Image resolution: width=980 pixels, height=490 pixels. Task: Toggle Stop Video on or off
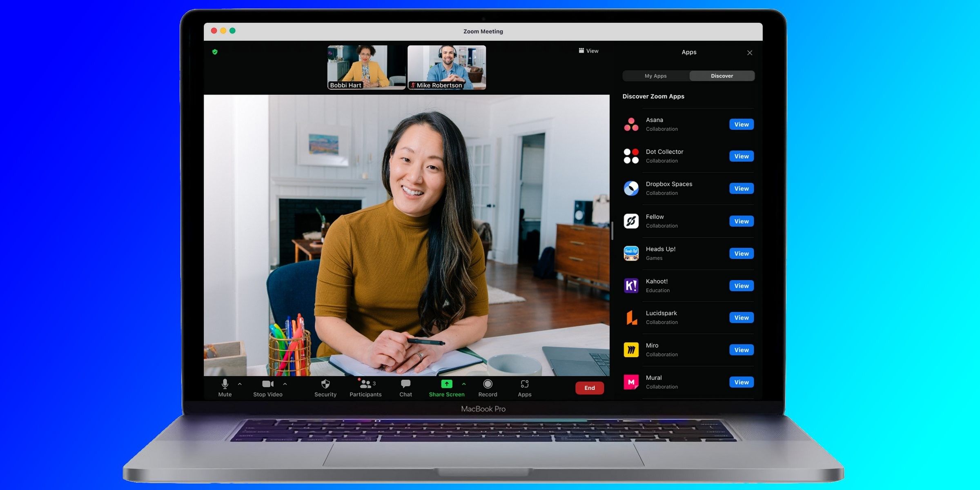pos(267,388)
